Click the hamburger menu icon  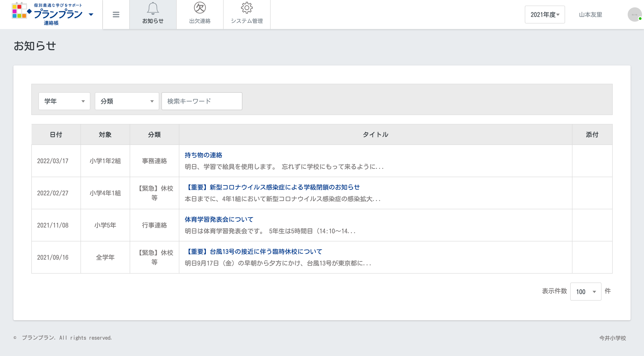coord(116,15)
